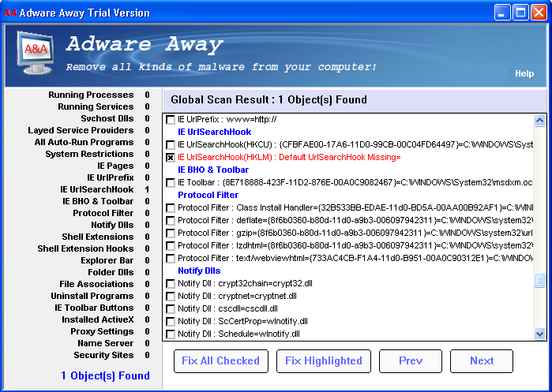Image resolution: width=552 pixels, height=392 pixels.
Task: Click the A&A monitor logo icon
Action: pyautogui.click(x=36, y=52)
